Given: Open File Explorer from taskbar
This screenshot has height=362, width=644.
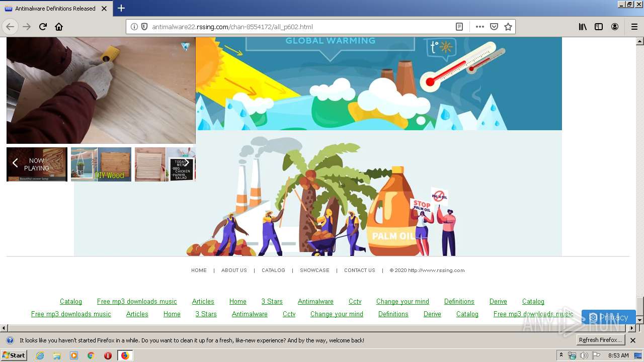Looking at the screenshot, I should (57, 355).
